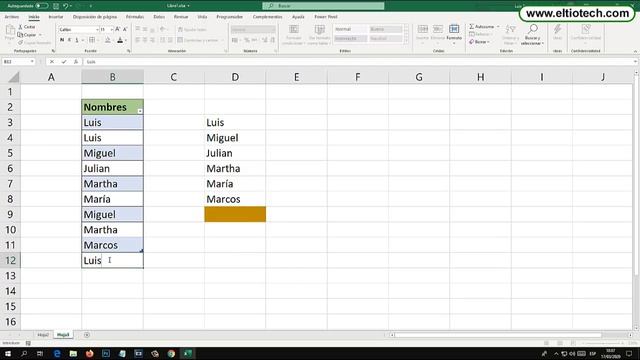Click the Ideas lightning icon
The width and height of the screenshot is (640, 360).
click(x=557, y=29)
